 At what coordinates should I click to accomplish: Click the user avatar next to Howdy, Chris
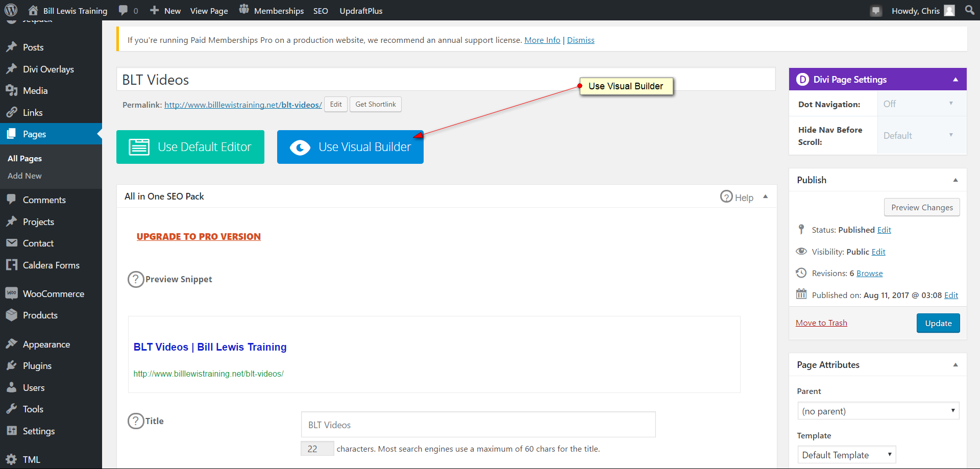pyautogui.click(x=949, y=11)
